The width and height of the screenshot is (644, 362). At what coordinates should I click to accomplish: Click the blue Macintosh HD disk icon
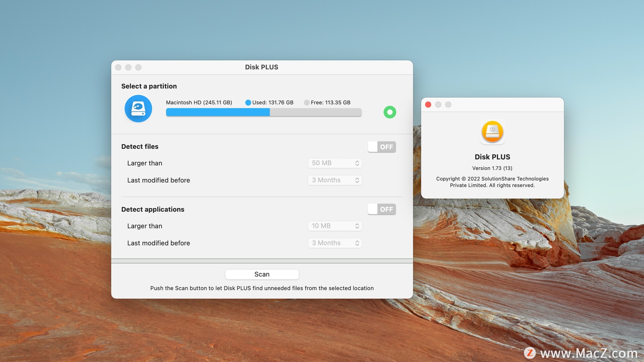[x=138, y=109]
